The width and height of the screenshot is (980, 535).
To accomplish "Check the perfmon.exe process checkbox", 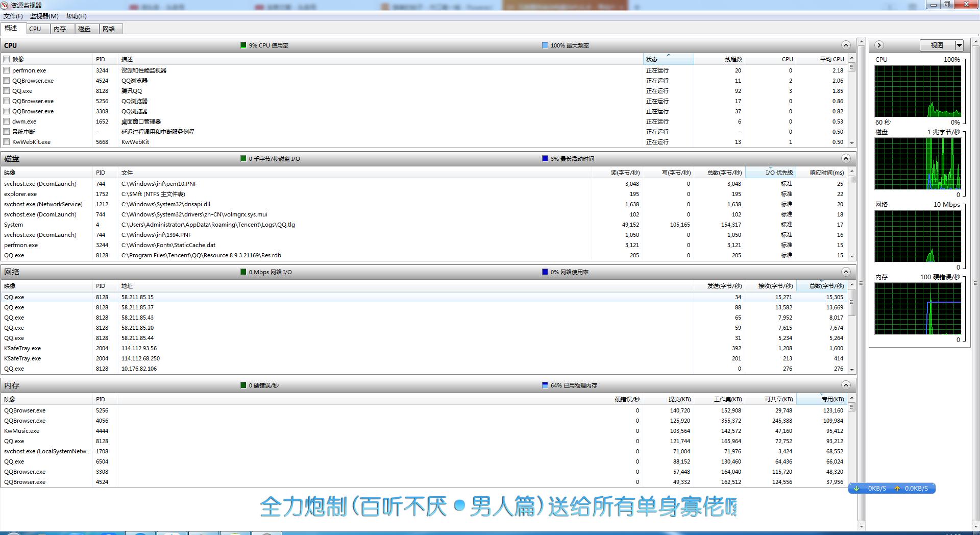I will coord(7,70).
